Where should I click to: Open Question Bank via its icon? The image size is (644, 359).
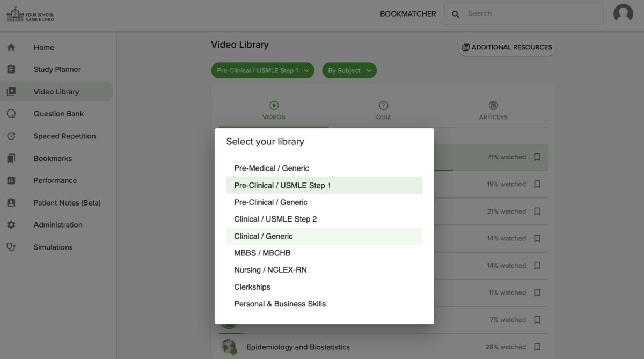[11, 114]
